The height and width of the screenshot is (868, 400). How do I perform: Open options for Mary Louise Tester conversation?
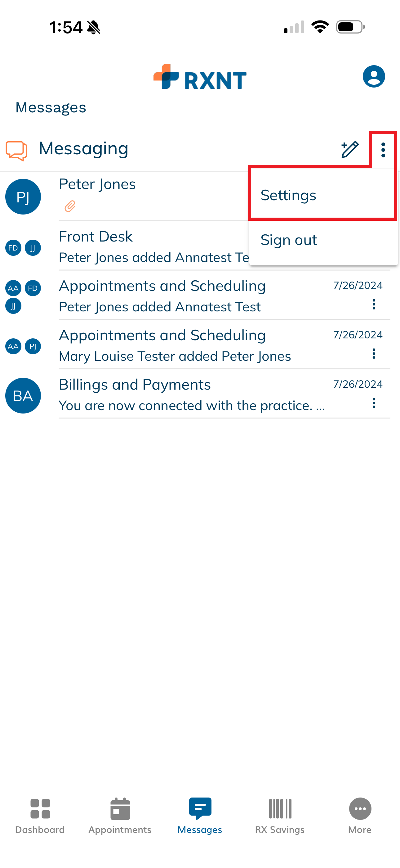pos(373,354)
